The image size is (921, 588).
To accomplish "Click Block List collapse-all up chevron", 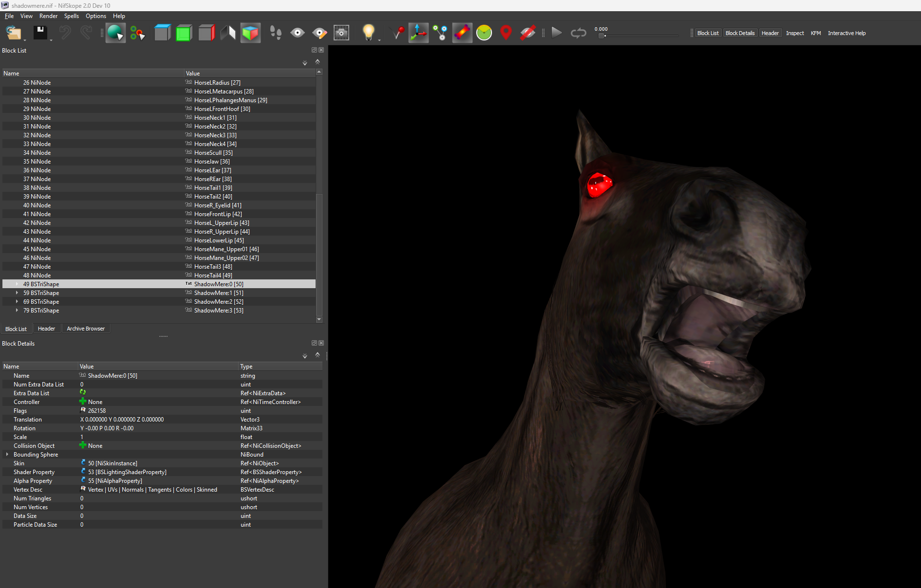I will tap(318, 62).
